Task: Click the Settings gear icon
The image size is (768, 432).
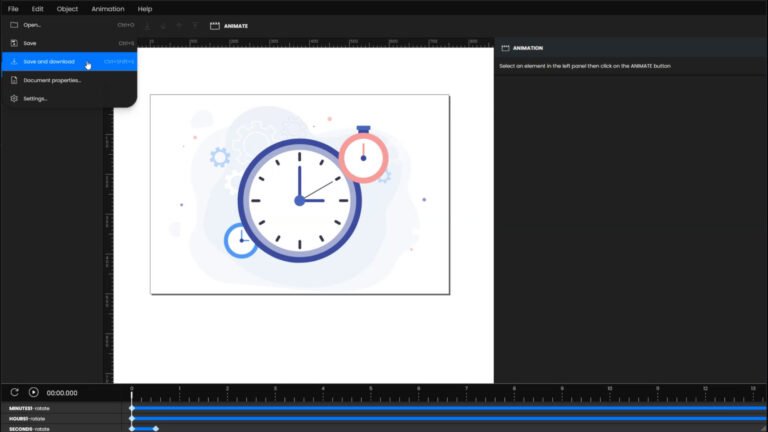Action: [x=14, y=98]
